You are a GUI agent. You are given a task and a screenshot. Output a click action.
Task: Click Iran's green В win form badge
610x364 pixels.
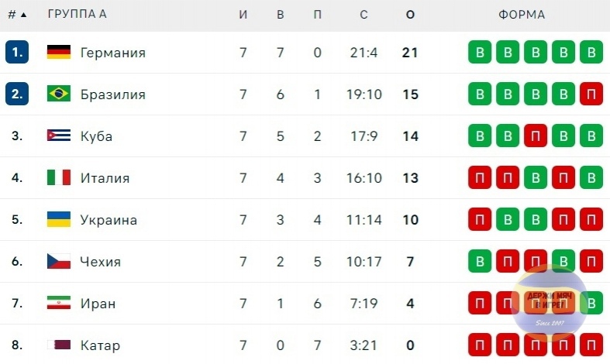click(591, 303)
